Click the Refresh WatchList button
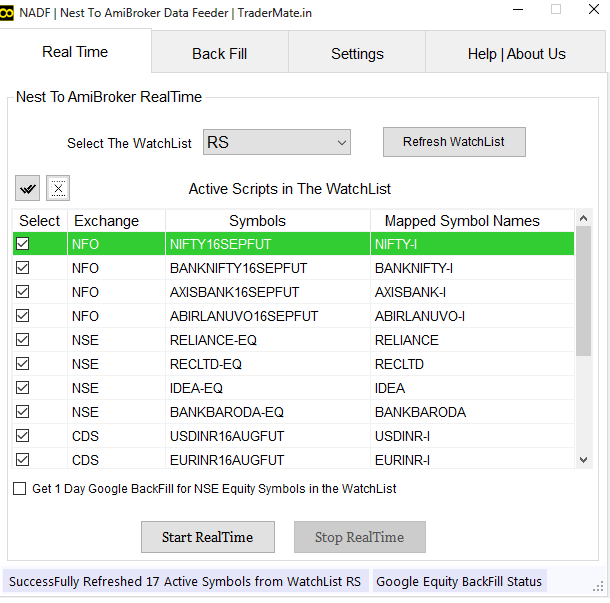This screenshot has height=603, width=610. pos(454,142)
